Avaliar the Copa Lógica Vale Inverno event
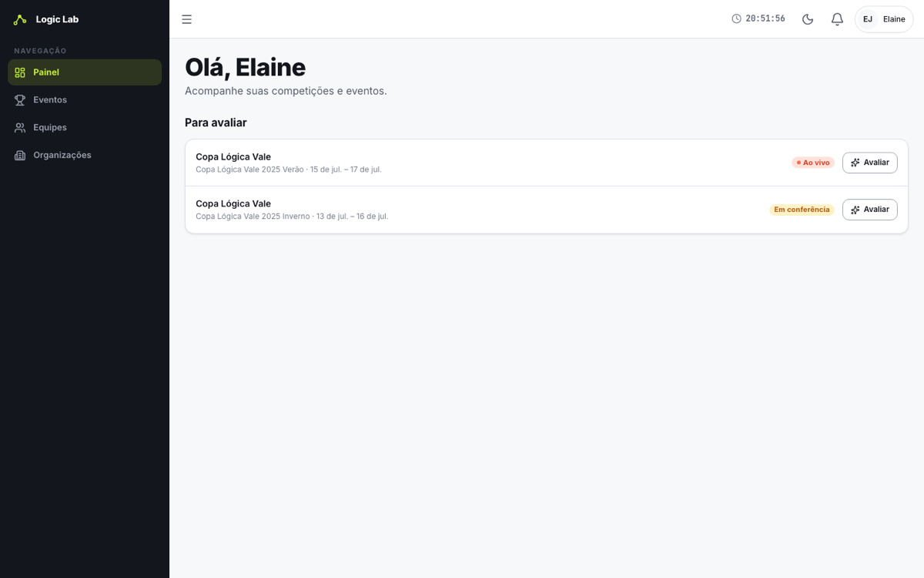 point(869,210)
